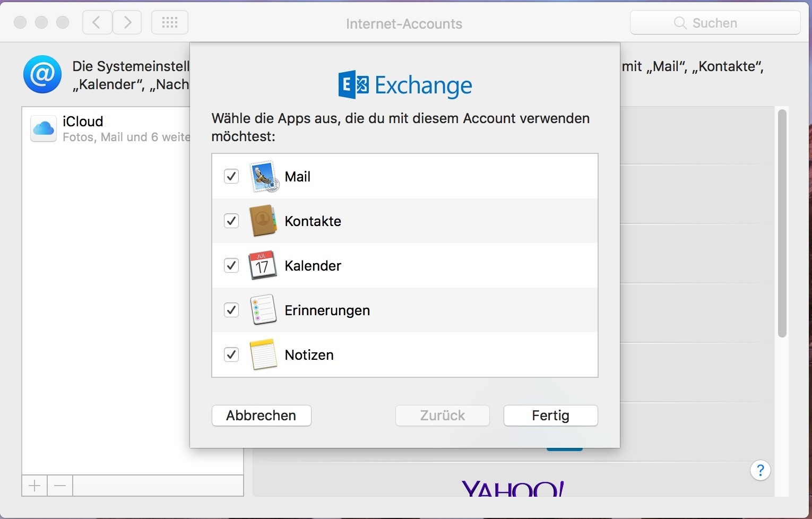This screenshot has height=519, width=812.
Task: Click the blue @ Internet-Accounts icon
Action: pos(42,74)
